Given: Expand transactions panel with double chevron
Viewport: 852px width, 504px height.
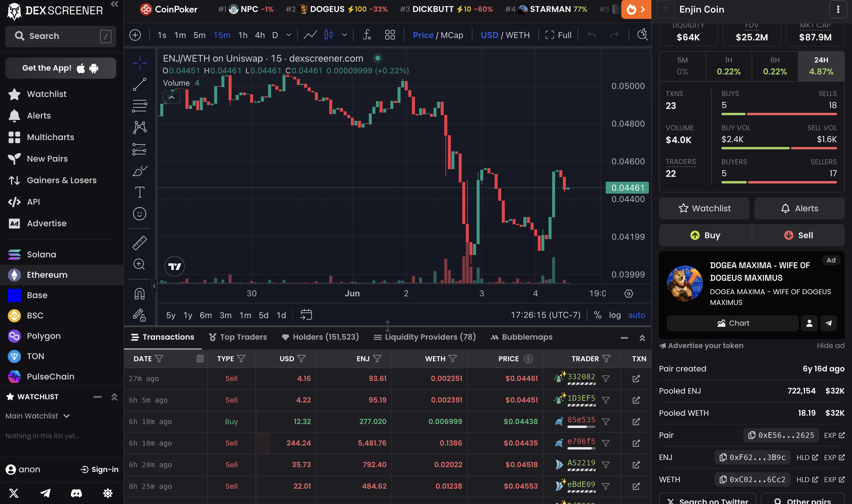Looking at the screenshot, I should point(642,338).
